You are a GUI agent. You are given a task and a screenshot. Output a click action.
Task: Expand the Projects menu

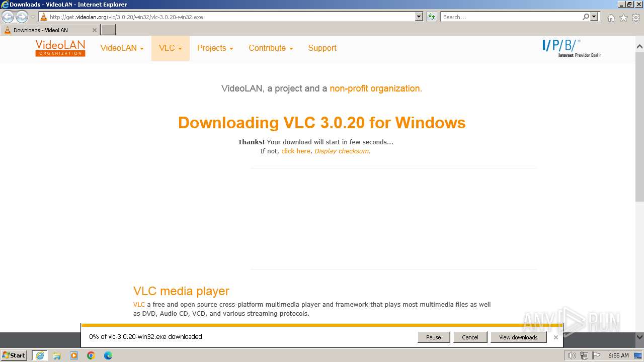point(215,48)
